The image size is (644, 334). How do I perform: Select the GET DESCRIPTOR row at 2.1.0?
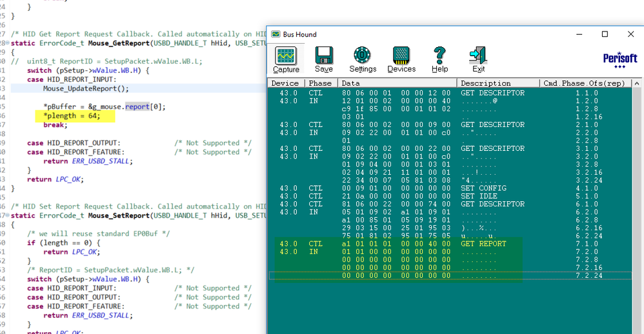pos(450,124)
